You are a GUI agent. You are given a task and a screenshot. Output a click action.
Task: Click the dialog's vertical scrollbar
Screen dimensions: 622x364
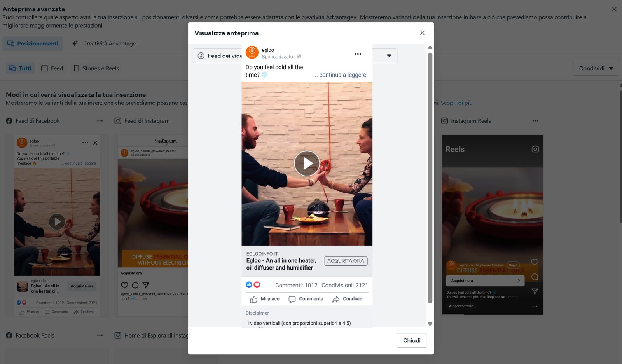click(430, 178)
